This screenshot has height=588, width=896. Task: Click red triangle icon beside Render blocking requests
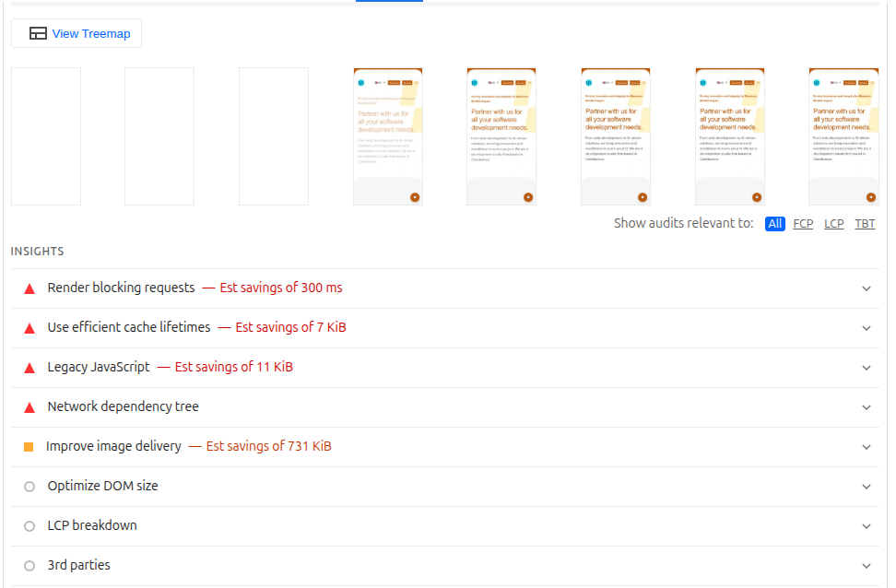29,288
